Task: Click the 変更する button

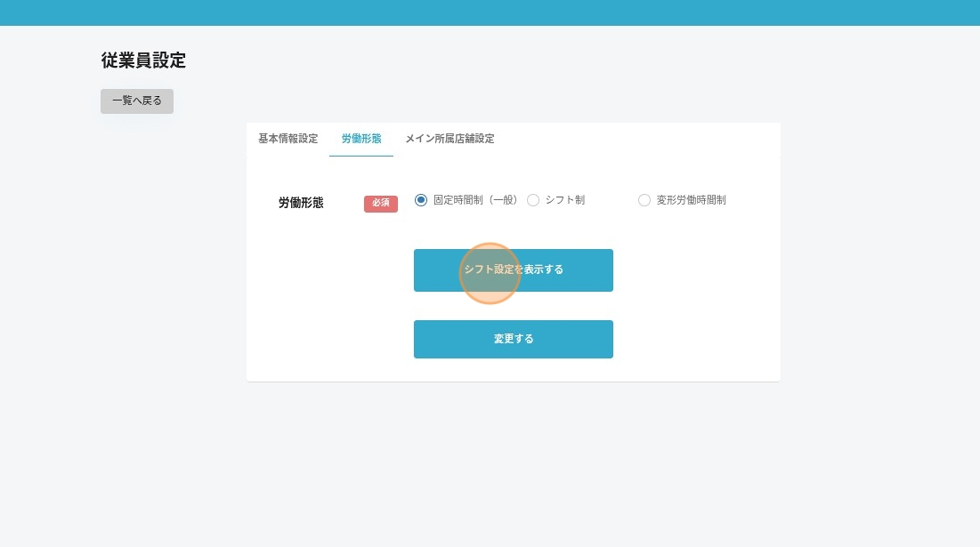Action: tap(513, 339)
